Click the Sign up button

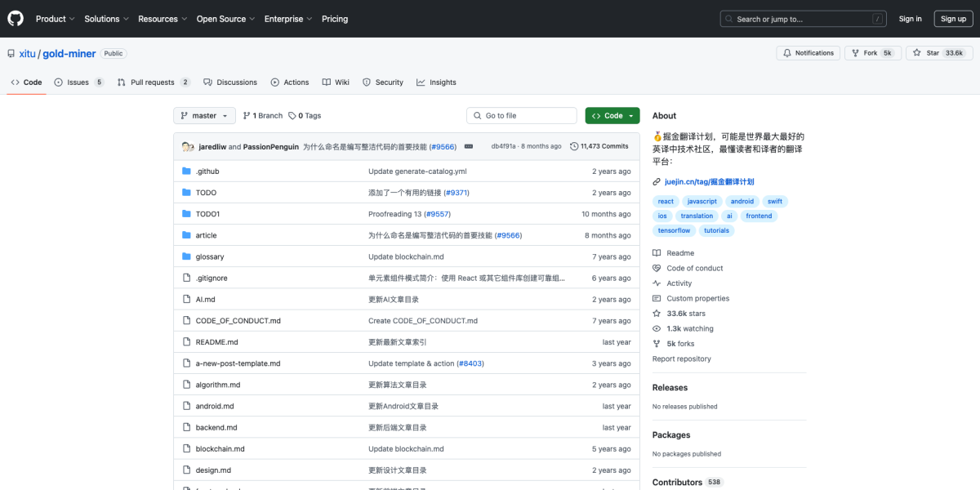point(953,19)
